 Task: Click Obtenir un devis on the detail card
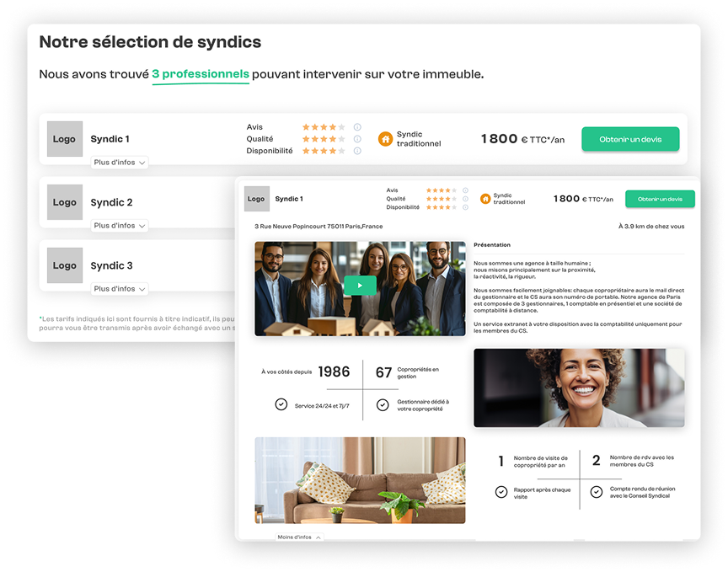tap(660, 199)
